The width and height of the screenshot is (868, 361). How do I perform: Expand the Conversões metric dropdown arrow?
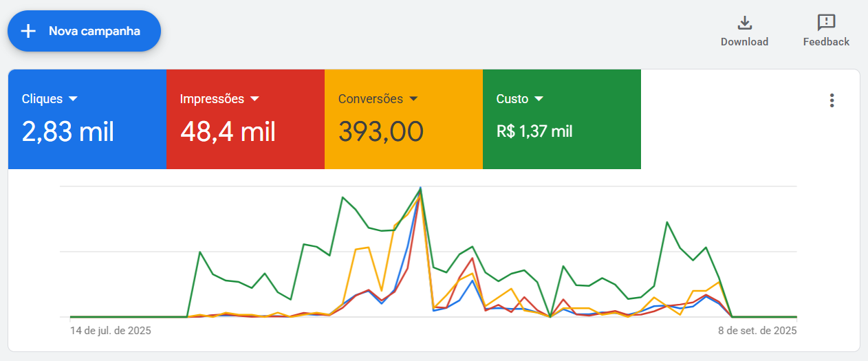point(413,99)
